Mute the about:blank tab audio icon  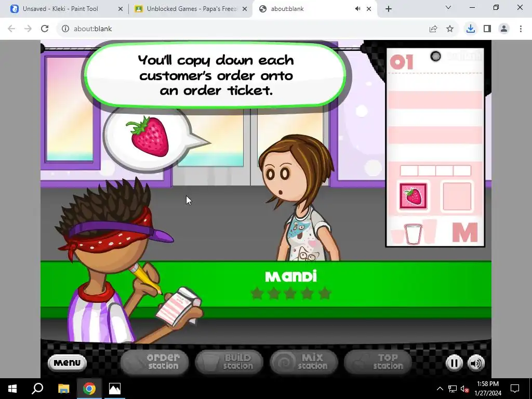tap(357, 9)
